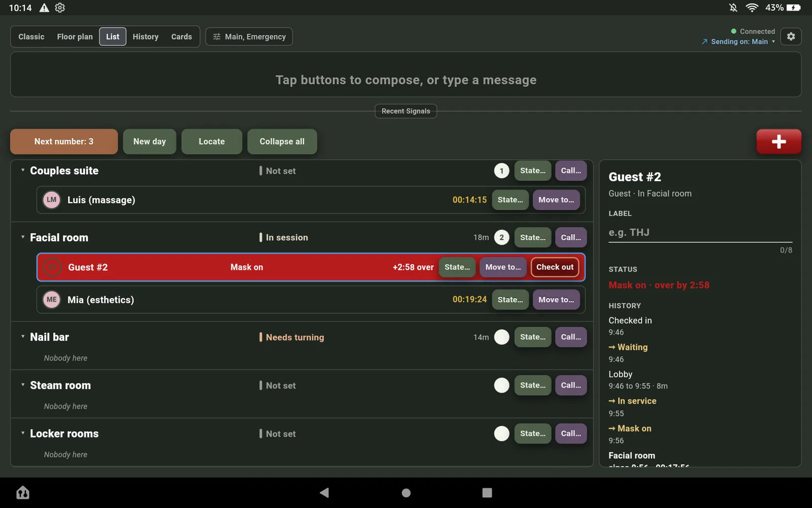Tap Nail bar empty occupancy circle
The height and width of the screenshot is (508, 812).
point(501,337)
